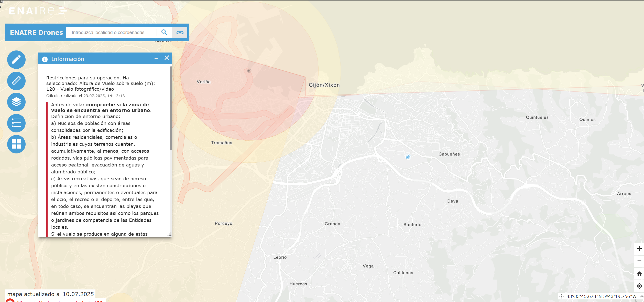Click the Información panel scrollbar
The image size is (644, 302).
click(x=171, y=108)
